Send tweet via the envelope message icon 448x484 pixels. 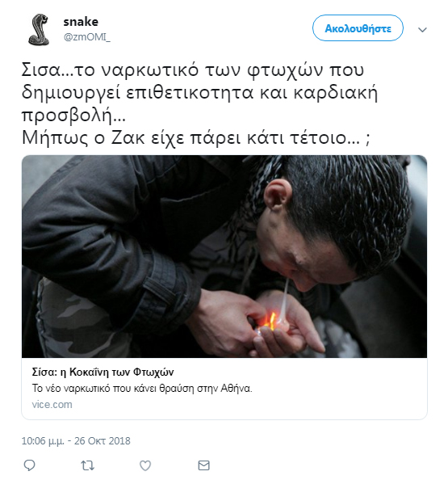[203, 465]
